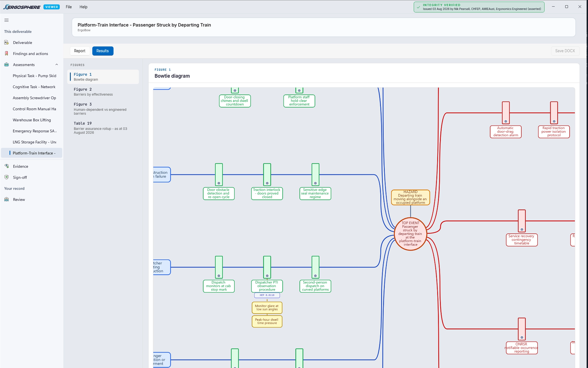
Task: Click Rapid traction power isolation protocol barrier
Action: (x=554, y=132)
